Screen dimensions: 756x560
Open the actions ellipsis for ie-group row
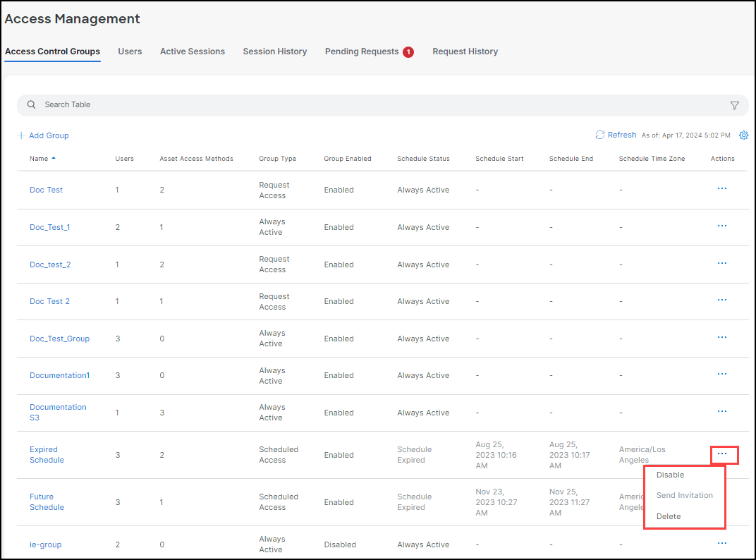(x=721, y=543)
